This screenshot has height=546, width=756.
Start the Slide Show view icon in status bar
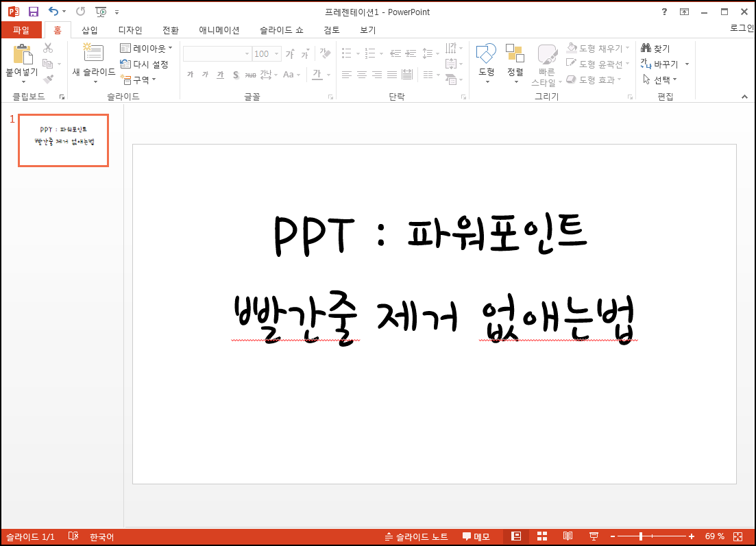[x=594, y=536]
